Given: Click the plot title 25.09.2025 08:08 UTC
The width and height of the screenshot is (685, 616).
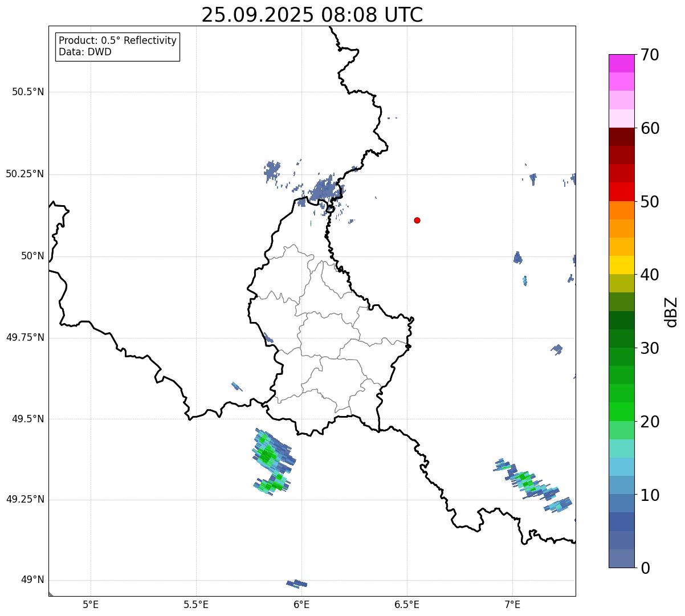Looking at the screenshot, I should [x=312, y=15].
